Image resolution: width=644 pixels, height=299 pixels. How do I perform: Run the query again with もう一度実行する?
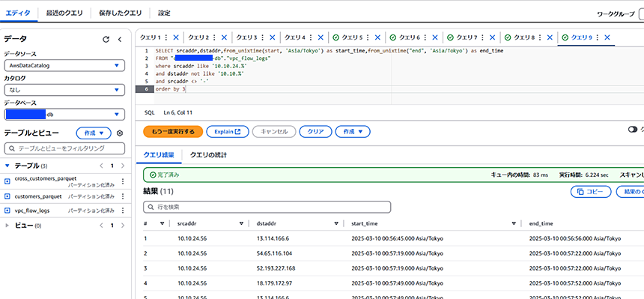[173, 132]
